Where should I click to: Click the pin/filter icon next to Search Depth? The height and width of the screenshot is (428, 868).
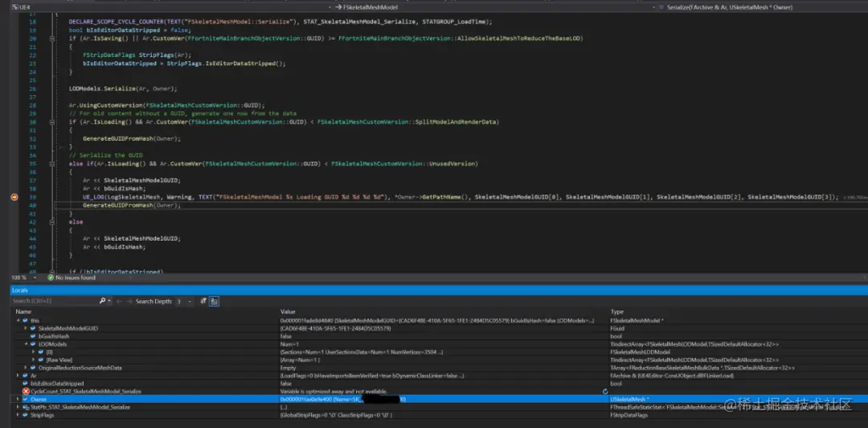(x=203, y=301)
